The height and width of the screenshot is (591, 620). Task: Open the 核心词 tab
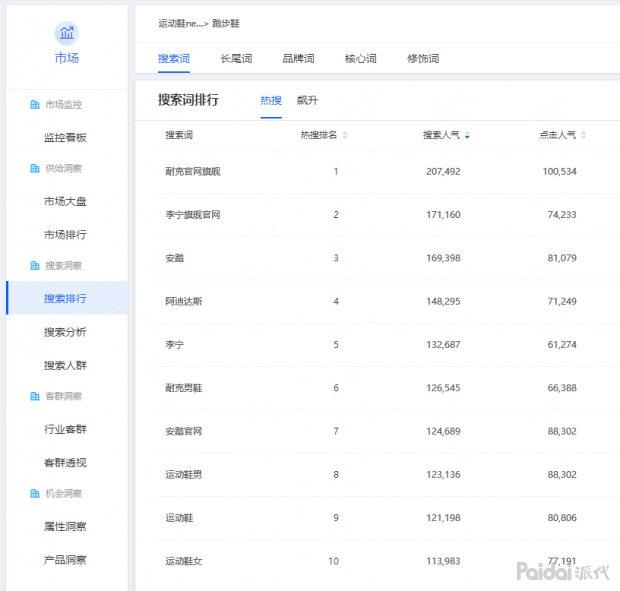[360, 59]
